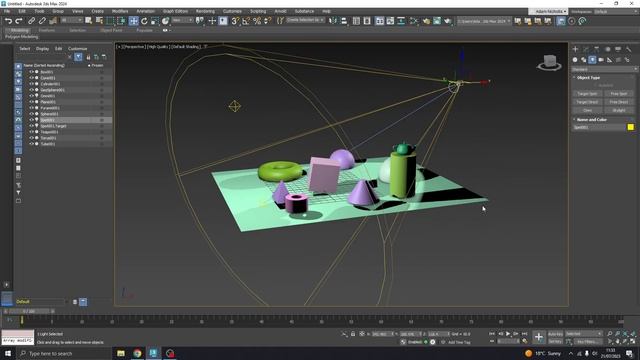640x360 pixels.
Task: Open the Graph Editors menu
Action: tap(175, 11)
